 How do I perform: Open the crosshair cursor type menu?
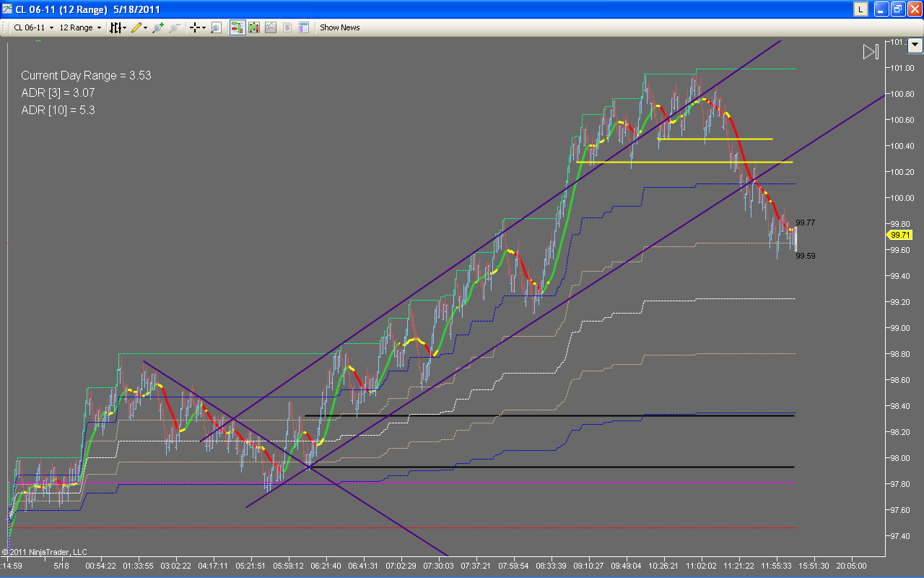tap(197, 27)
